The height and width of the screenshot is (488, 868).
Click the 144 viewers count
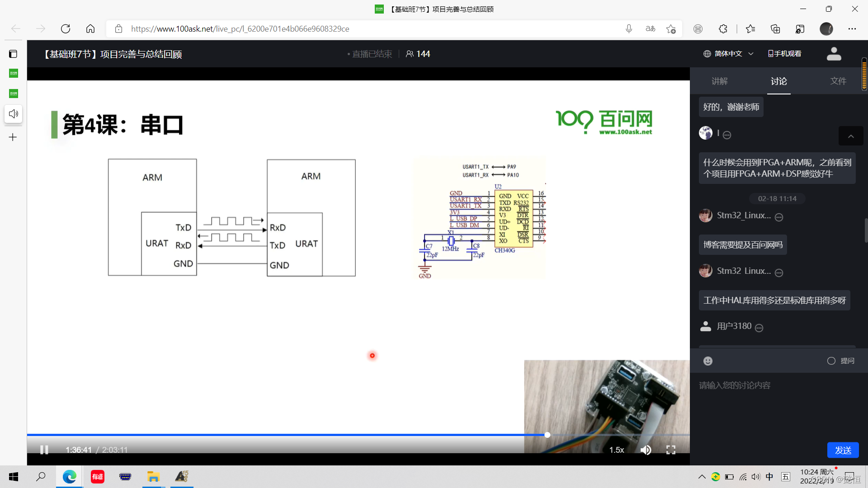click(418, 54)
